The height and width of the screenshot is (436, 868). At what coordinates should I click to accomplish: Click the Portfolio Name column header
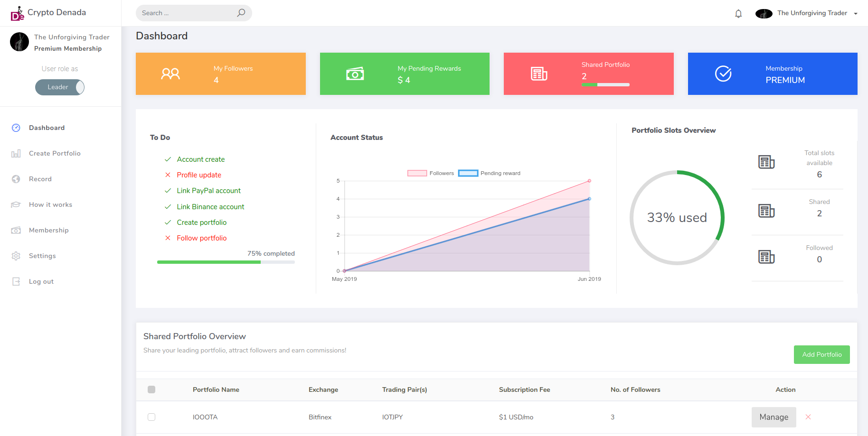pyautogui.click(x=216, y=390)
